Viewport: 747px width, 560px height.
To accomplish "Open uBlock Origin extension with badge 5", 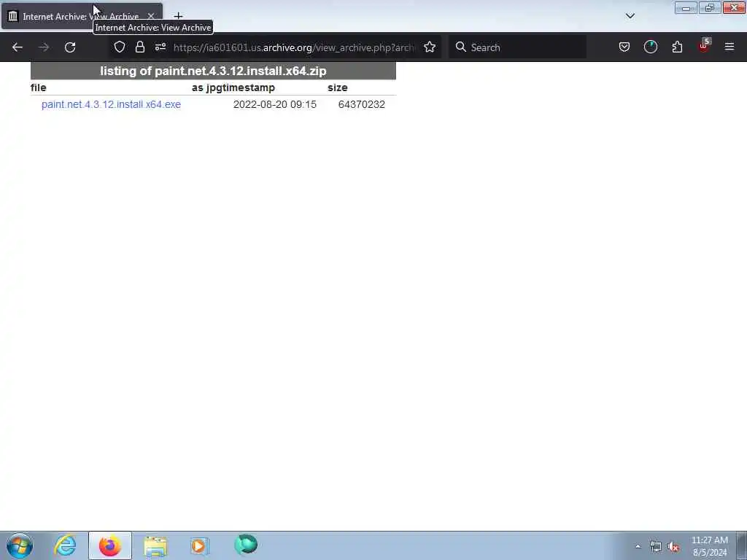I will tap(704, 46).
